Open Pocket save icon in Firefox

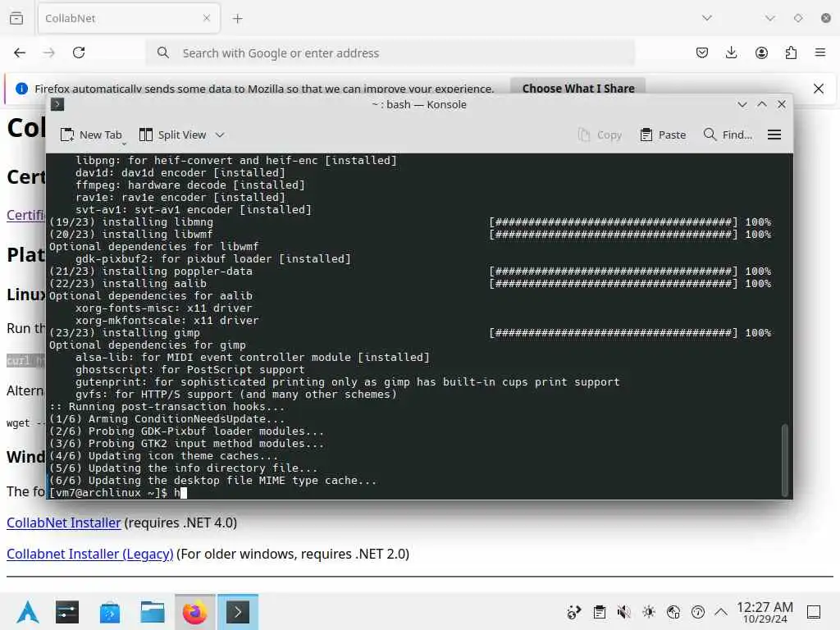pyautogui.click(x=702, y=52)
